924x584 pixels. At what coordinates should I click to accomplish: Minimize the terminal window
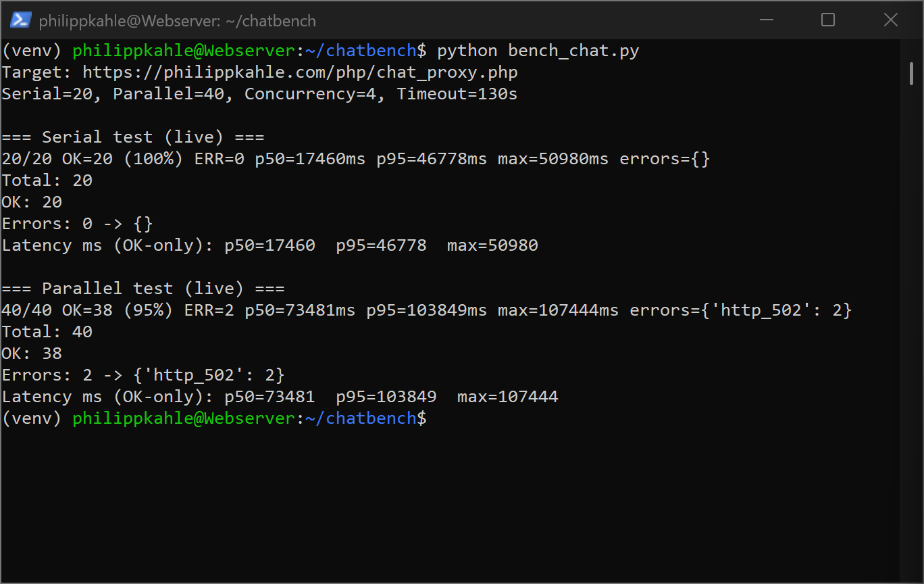pyautogui.click(x=766, y=20)
